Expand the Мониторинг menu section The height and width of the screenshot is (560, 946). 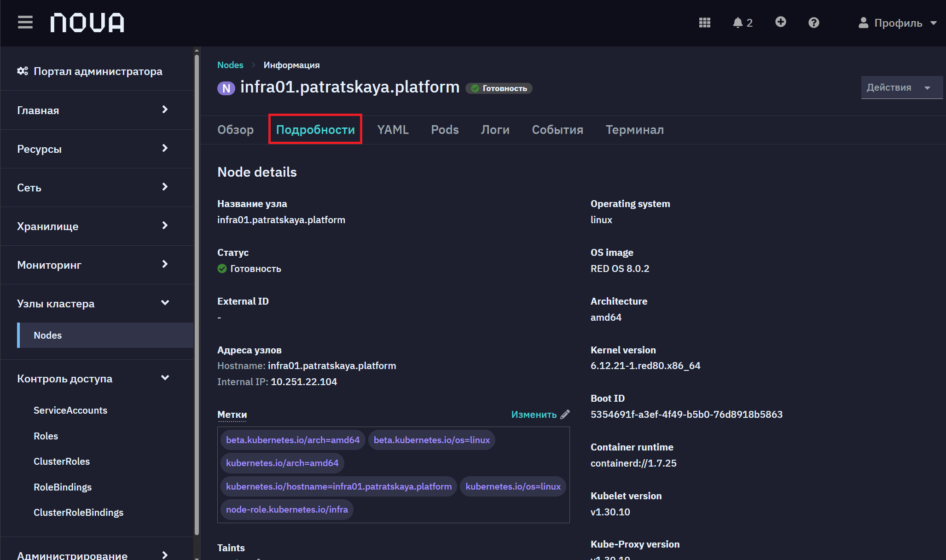pos(97,265)
